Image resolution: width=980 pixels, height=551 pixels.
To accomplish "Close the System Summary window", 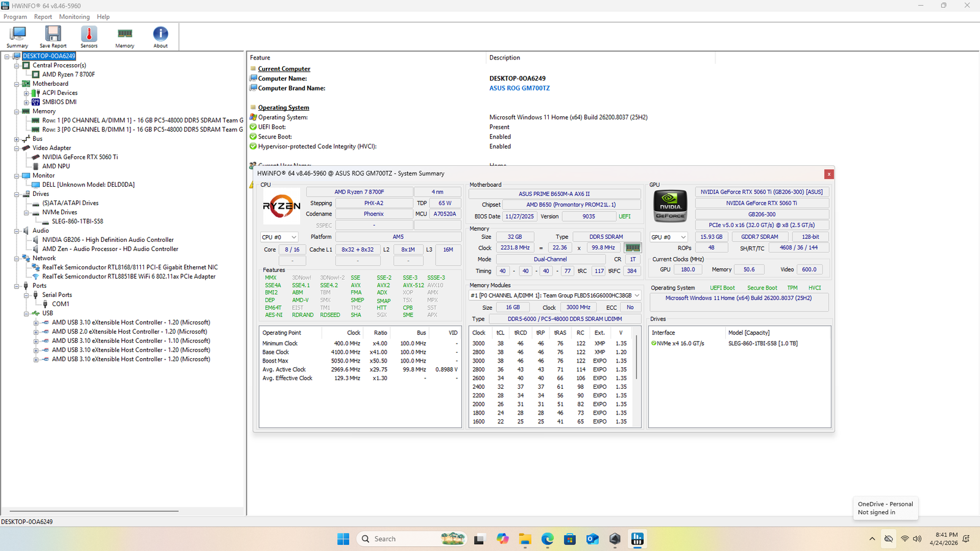I will 829,174.
